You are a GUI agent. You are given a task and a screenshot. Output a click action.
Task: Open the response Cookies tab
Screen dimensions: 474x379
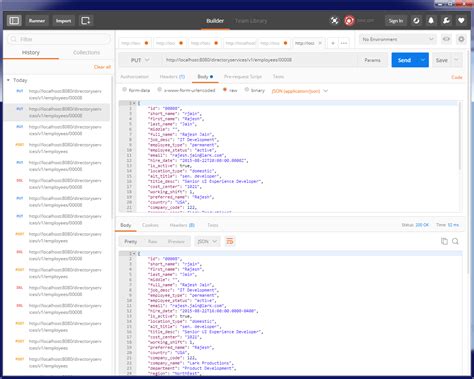[x=150, y=225]
